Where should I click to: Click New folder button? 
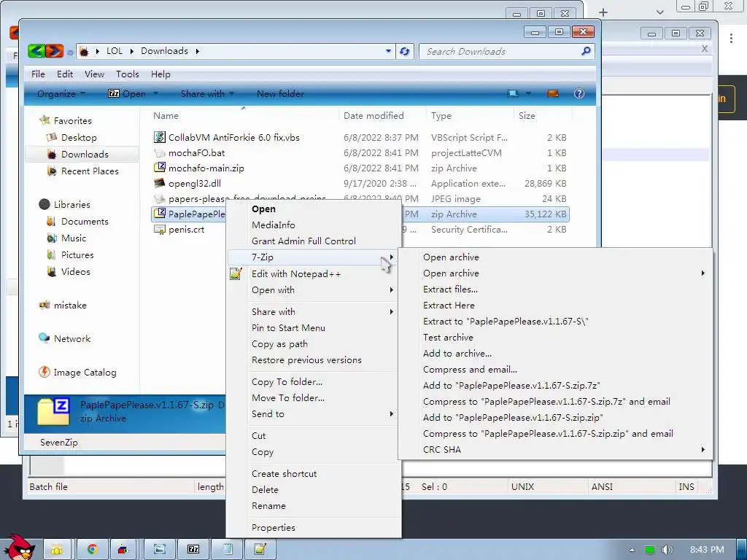pyautogui.click(x=280, y=94)
